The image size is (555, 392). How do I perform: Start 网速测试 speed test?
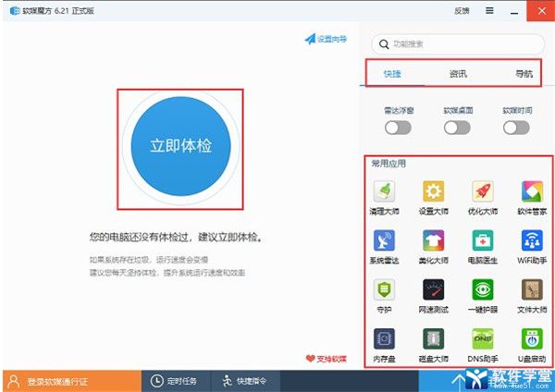pyautogui.click(x=433, y=289)
